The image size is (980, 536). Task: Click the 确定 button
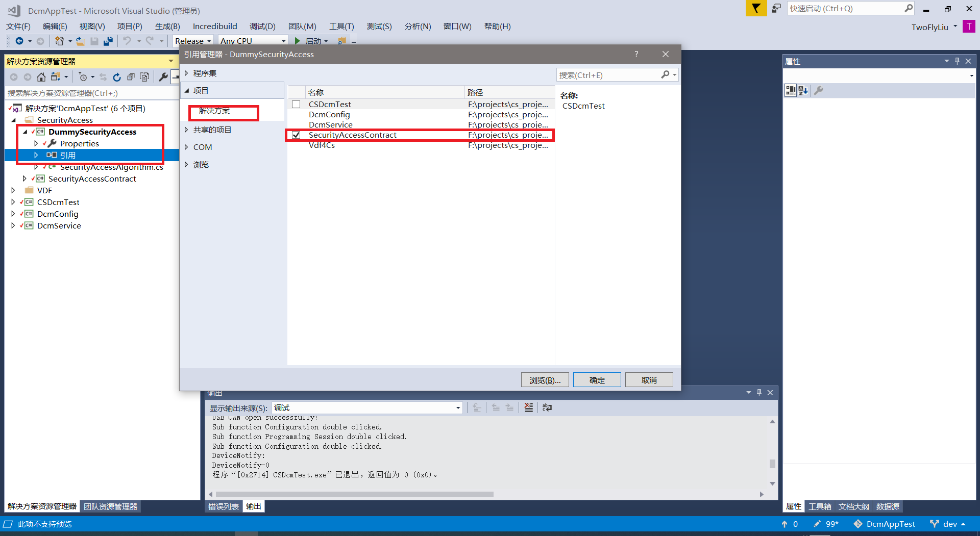pyautogui.click(x=597, y=380)
